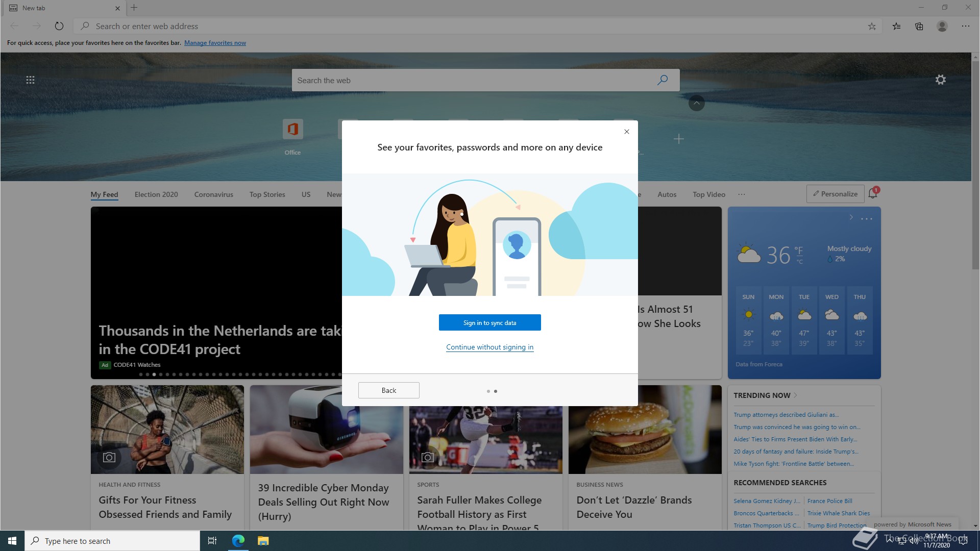Screen dimensions: 980x551
Task: Open the app launcher grid icon
Action: [30, 80]
